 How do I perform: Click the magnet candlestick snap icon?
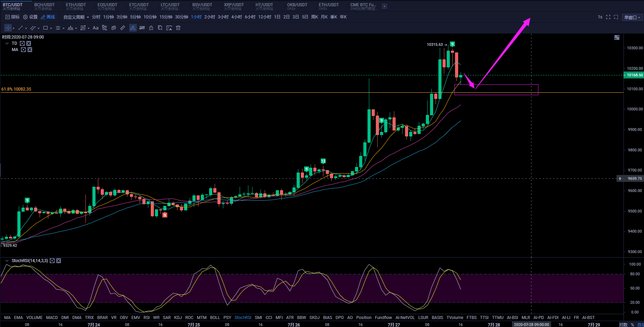142,28
